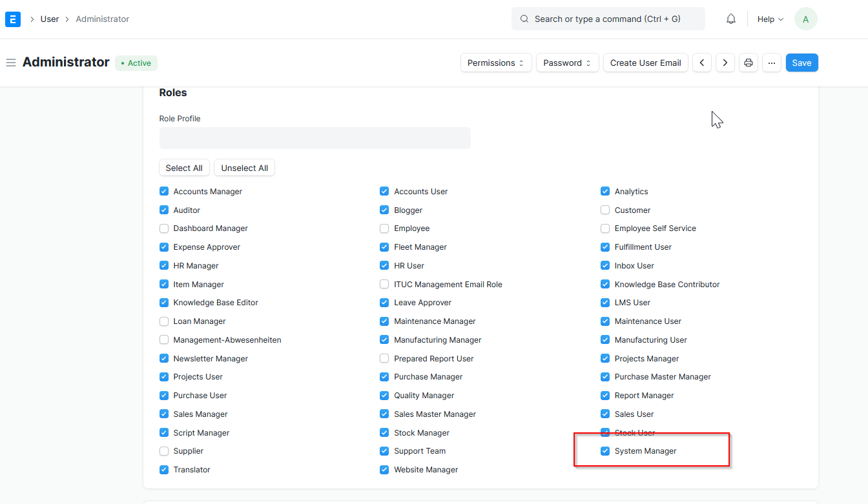Click inside the Role Profile field
This screenshot has height=504, width=868.
pos(315,137)
